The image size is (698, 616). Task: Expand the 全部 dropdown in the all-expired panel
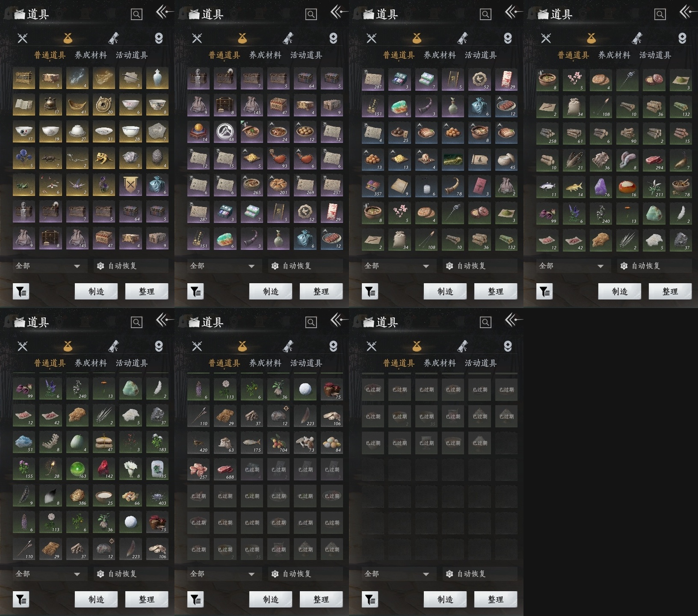pos(397,574)
